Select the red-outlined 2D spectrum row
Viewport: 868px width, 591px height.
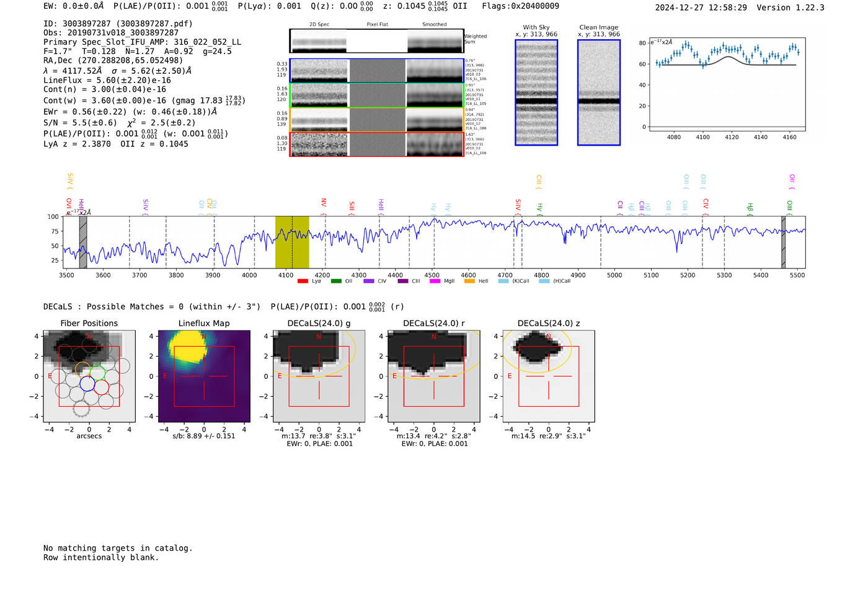(x=377, y=144)
